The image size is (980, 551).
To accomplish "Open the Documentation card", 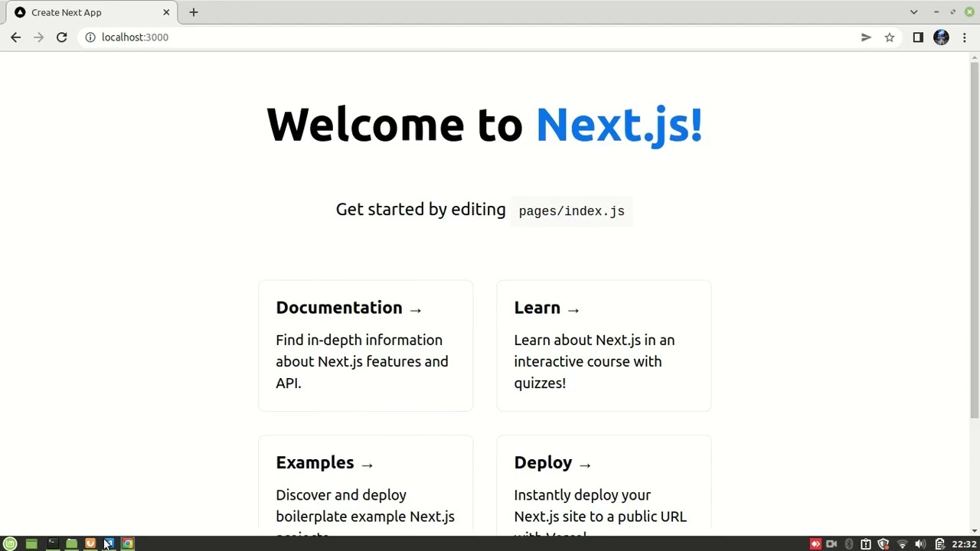I will click(x=366, y=346).
